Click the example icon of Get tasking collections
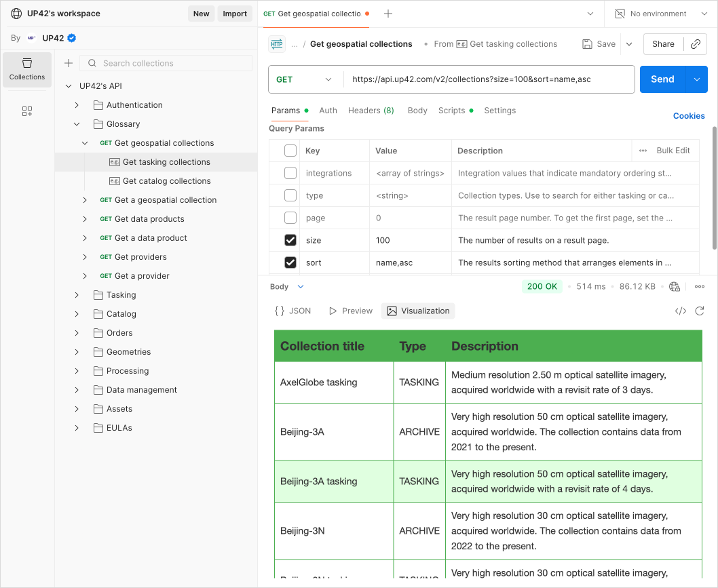The height and width of the screenshot is (588, 718). point(115,162)
